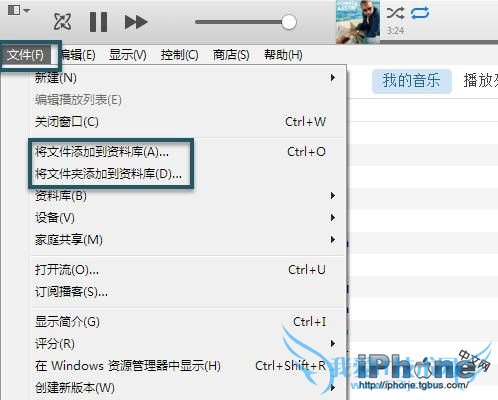The height and width of the screenshot is (400, 498).
Task: Choose 关闭窗口(C) menu entry
Action: pos(187,122)
